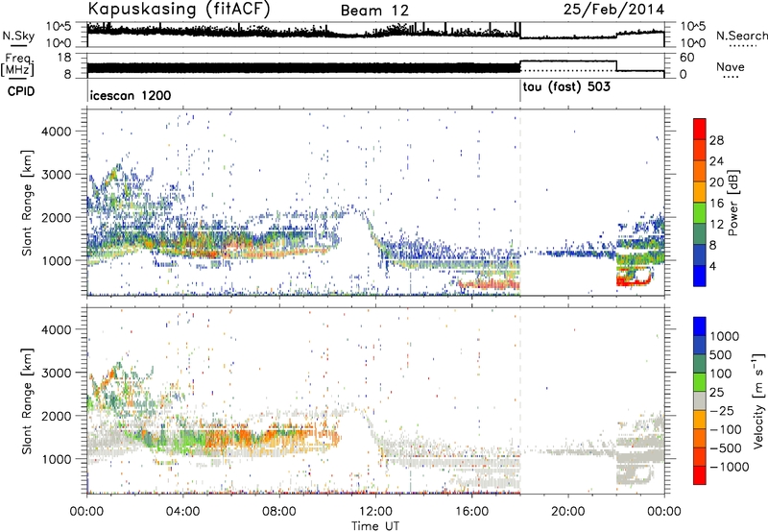Click the 'N.Search' legend label
This screenshot has height=532, width=768.
coord(741,36)
